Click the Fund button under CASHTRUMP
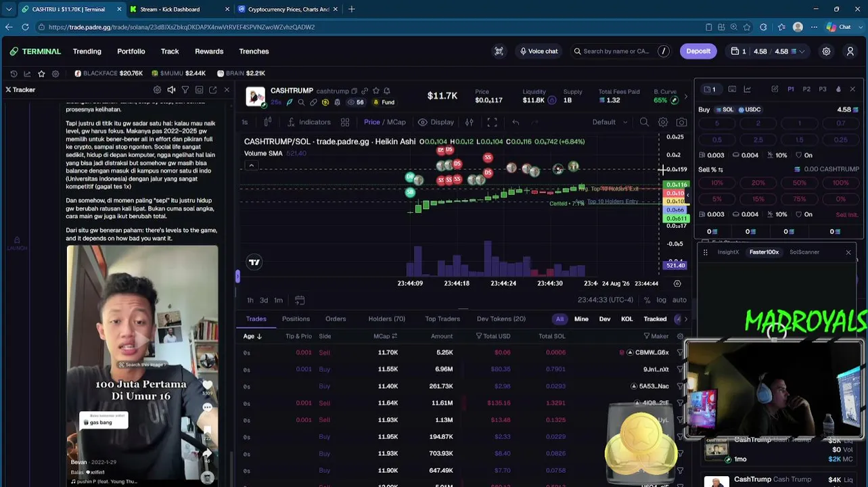 383,103
